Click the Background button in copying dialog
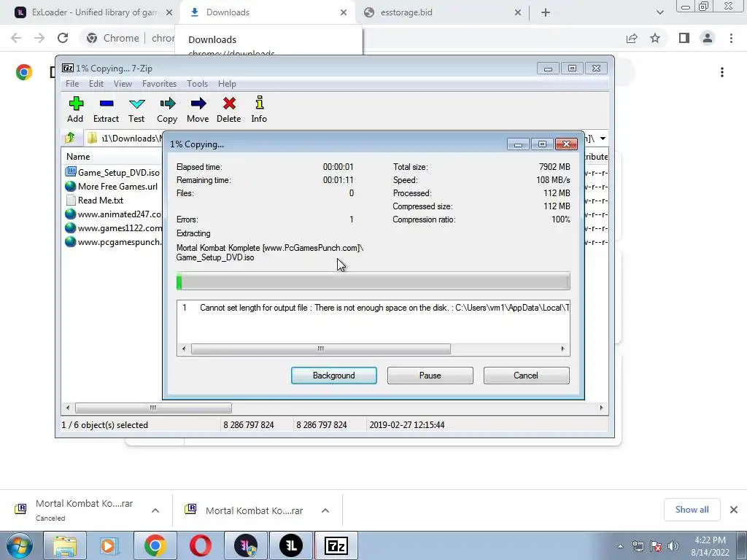The height and width of the screenshot is (560, 747). coord(334,376)
